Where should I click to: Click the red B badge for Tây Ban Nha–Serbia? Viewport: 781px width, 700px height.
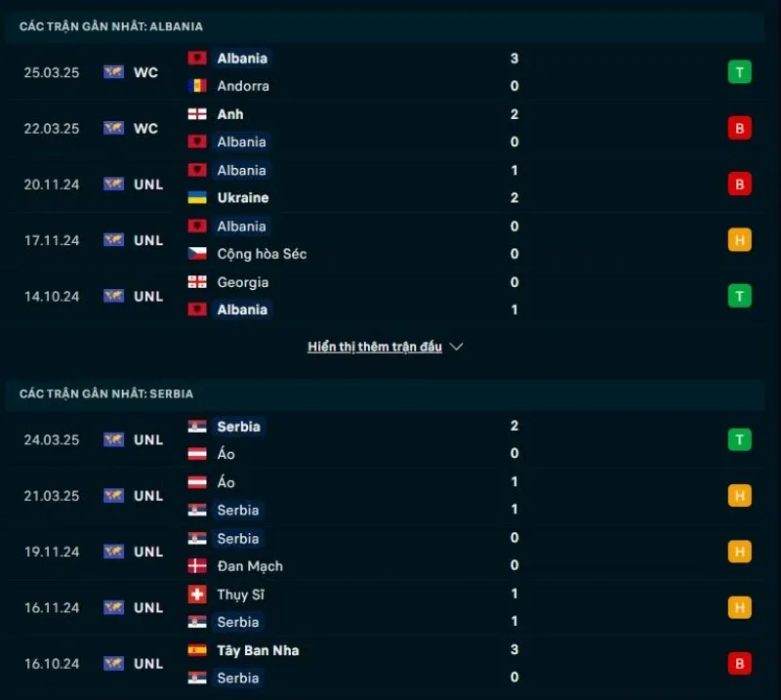[739, 664]
